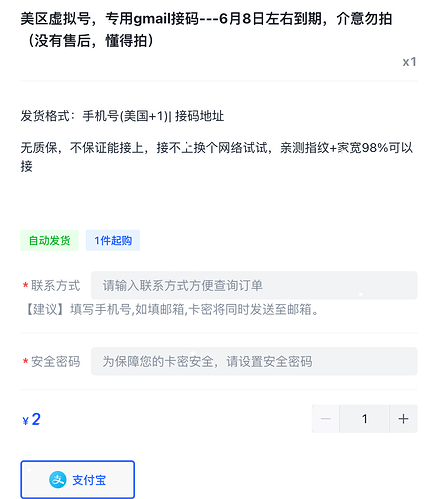445x499 pixels.
Task: Click the red asterisk beside 安全密码
Action: [x=25, y=362]
